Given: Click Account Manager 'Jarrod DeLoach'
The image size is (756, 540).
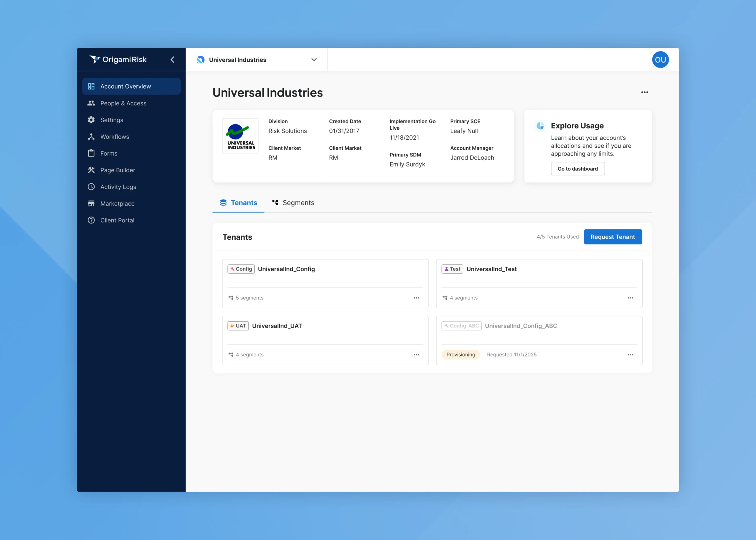Looking at the screenshot, I should [x=472, y=158].
